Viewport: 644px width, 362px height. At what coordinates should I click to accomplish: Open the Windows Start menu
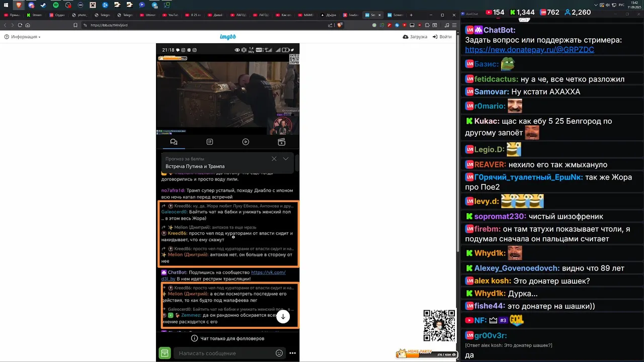[6, 5]
